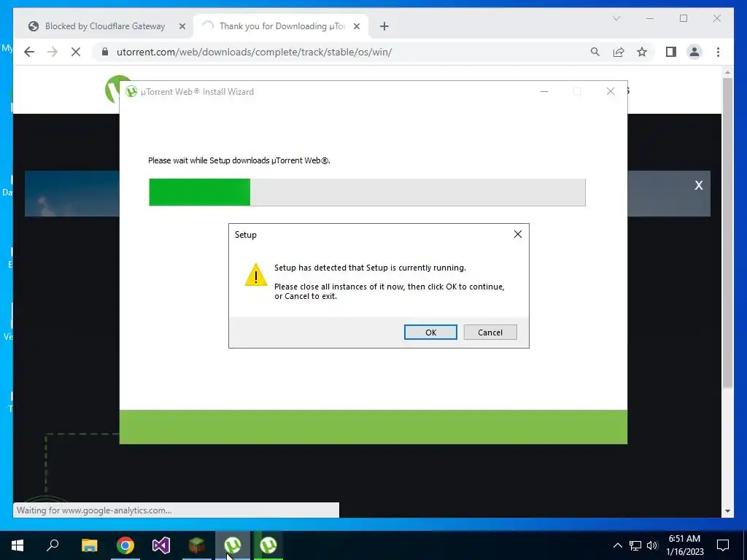Screen dimensions: 747x560
Task: Open the Windows notification center
Action: tap(723, 545)
